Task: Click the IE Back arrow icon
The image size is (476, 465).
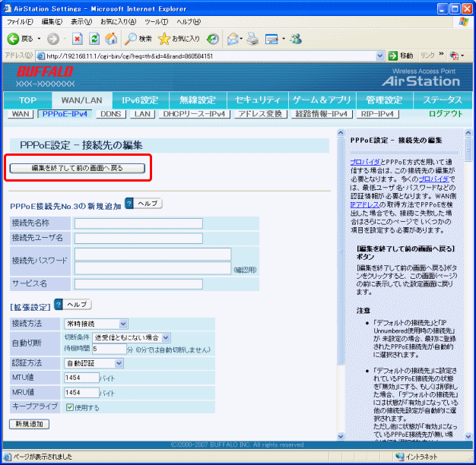Action: (x=14, y=38)
